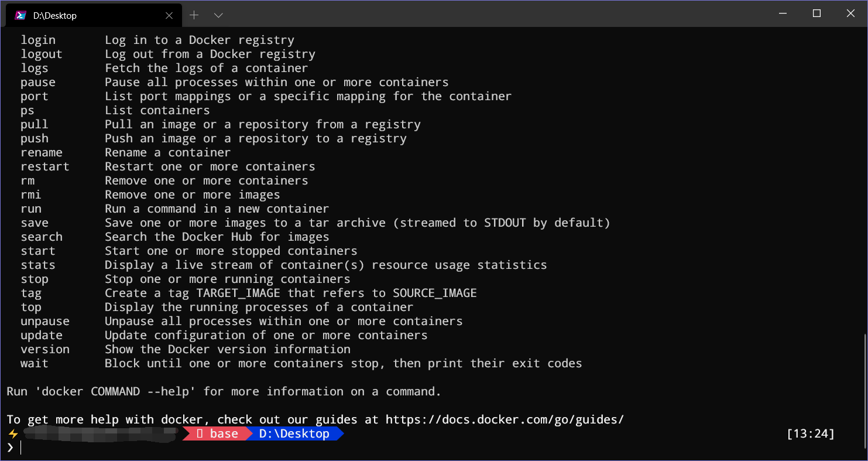Click the 'Run docker COMMAND --help' hint line
Image resolution: width=868 pixels, height=461 pixels.
(x=222, y=391)
